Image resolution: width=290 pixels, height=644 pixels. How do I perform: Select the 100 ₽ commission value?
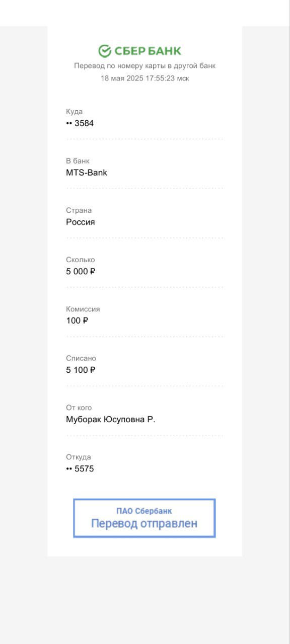pyautogui.click(x=77, y=320)
